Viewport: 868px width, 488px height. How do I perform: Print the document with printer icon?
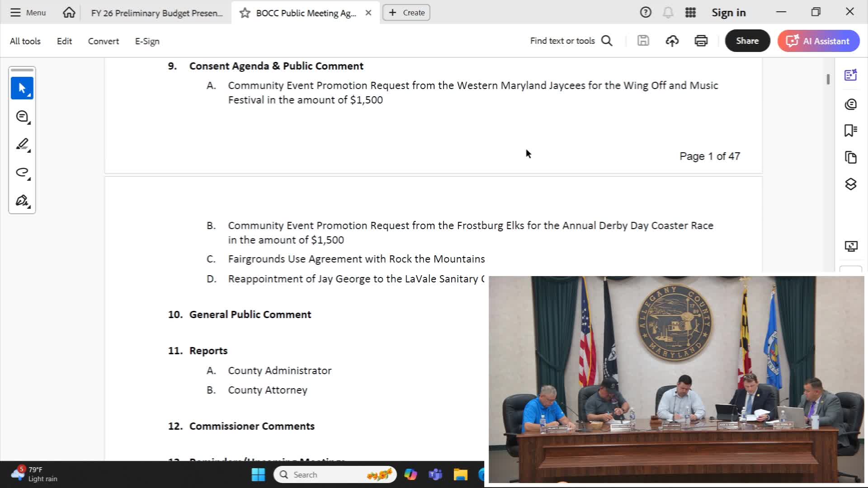(x=701, y=41)
